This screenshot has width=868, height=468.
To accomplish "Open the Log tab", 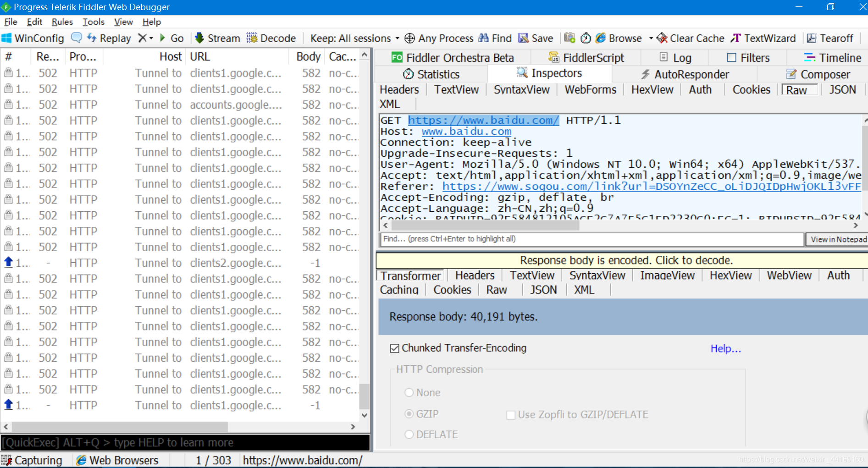I will click(x=675, y=58).
